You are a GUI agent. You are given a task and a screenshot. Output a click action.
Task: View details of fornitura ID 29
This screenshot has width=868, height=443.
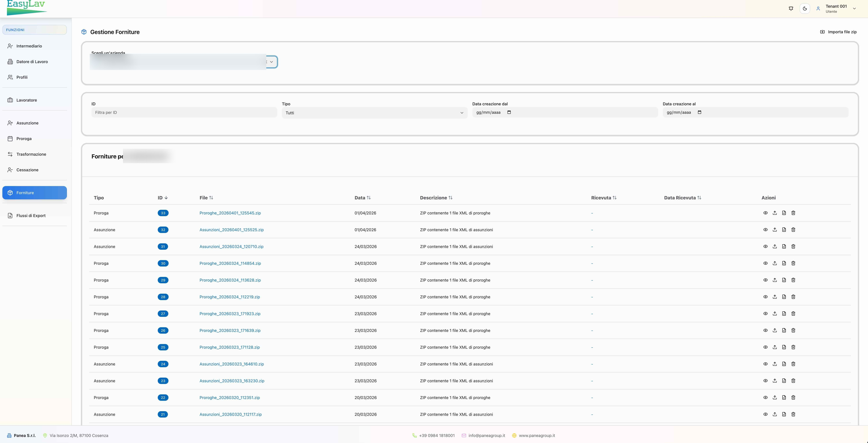tap(765, 280)
